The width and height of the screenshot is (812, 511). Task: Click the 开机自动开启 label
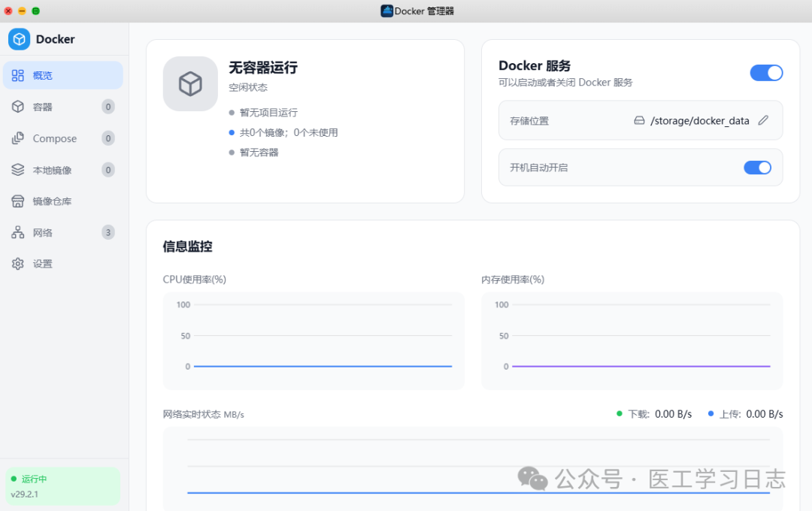click(x=538, y=168)
